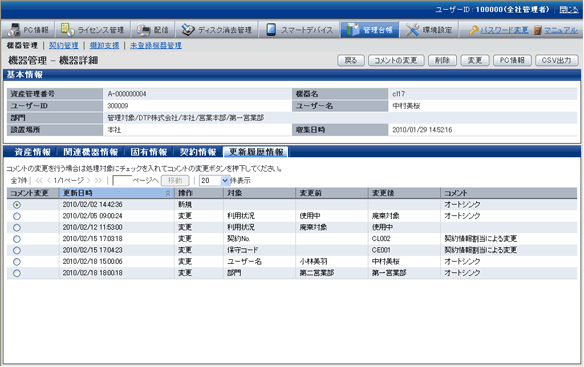Switch to the 固有情報 tab
Image resolution: width=584 pixels, height=367 pixels.
[x=149, y=152]
